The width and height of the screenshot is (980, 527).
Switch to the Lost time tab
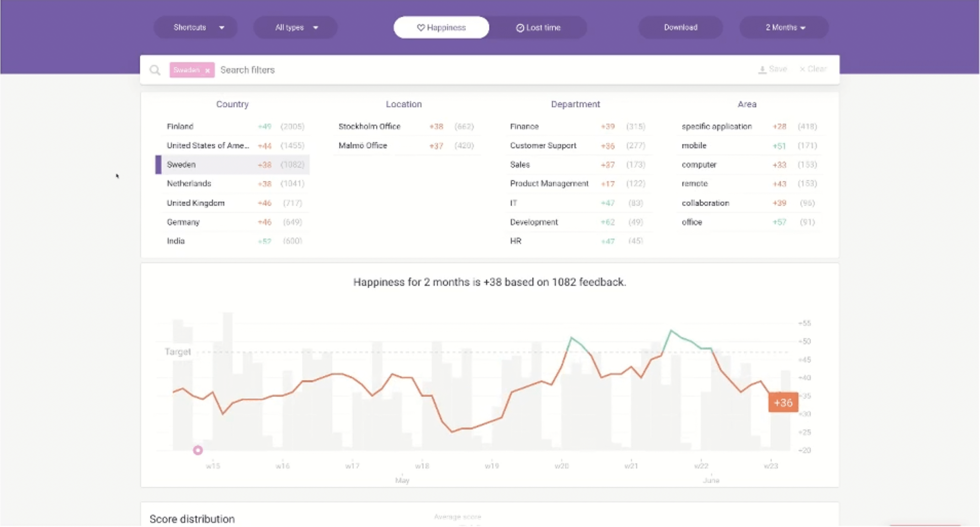[538, 27]
